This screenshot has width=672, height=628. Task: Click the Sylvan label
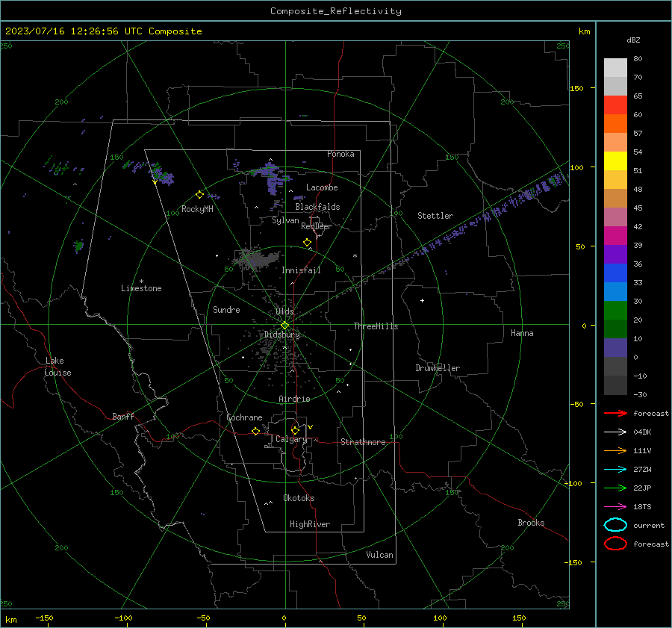point(285,220)
